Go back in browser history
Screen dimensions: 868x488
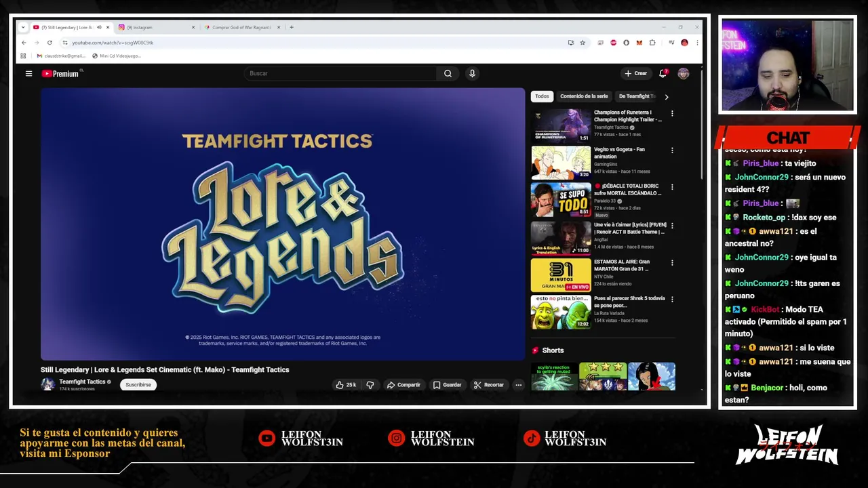(24, 43)
